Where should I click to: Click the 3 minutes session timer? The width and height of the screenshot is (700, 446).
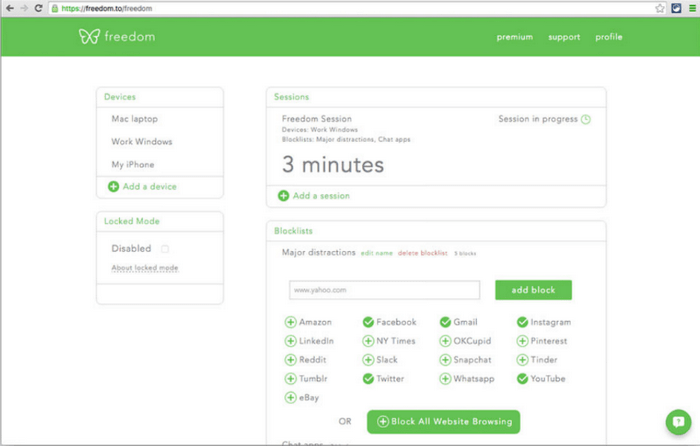pos(333,165)
